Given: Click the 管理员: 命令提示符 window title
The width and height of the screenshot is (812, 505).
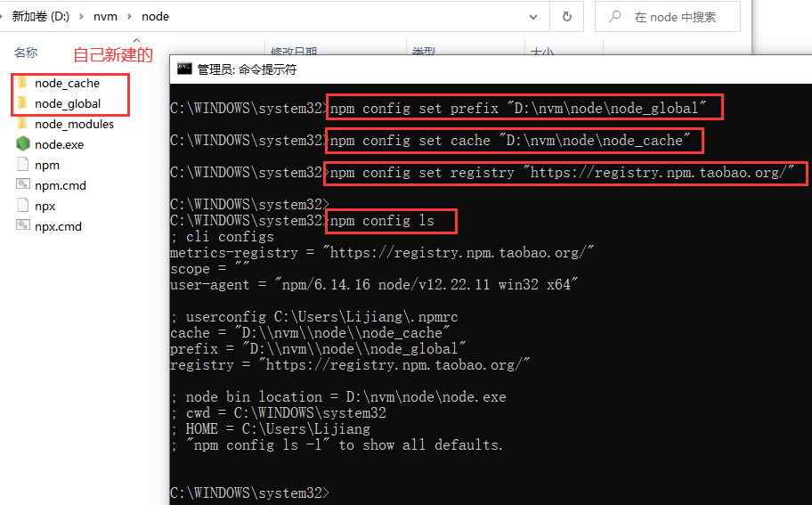Looking at the screenshot, I should pyautogui.click(x=247, y=69).
